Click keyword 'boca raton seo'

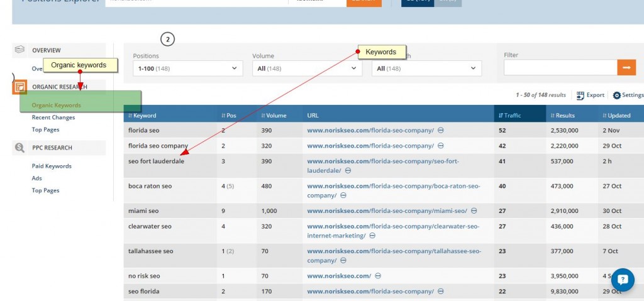click(x=150, y=186)
